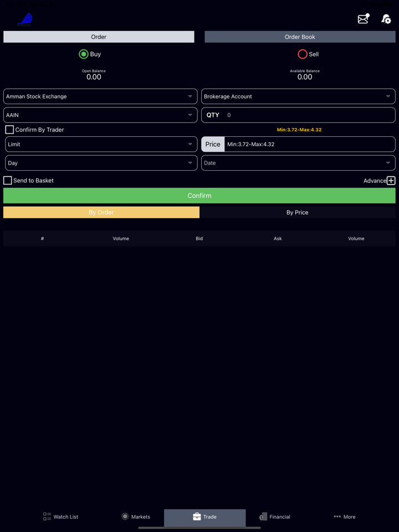This screenshot has width=399, height=532.
Task: Open Watch List from bottom bar
Action: pyautogui.click(x=61, y=516)
